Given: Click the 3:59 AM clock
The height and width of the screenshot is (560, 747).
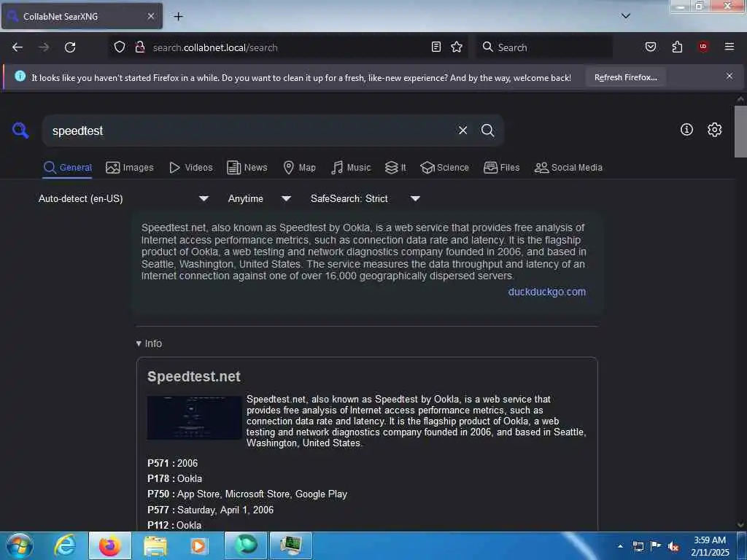Looking at the screenshot, I should 709,540.
